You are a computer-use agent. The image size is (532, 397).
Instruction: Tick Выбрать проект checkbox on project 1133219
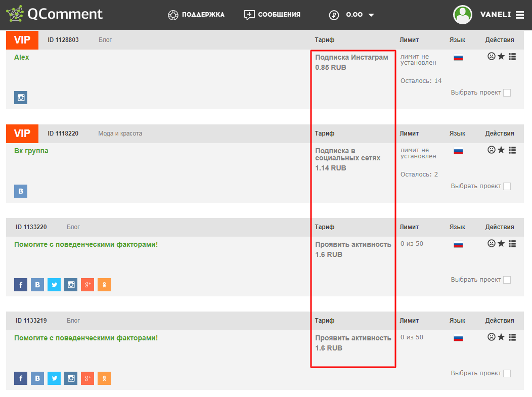506,373
